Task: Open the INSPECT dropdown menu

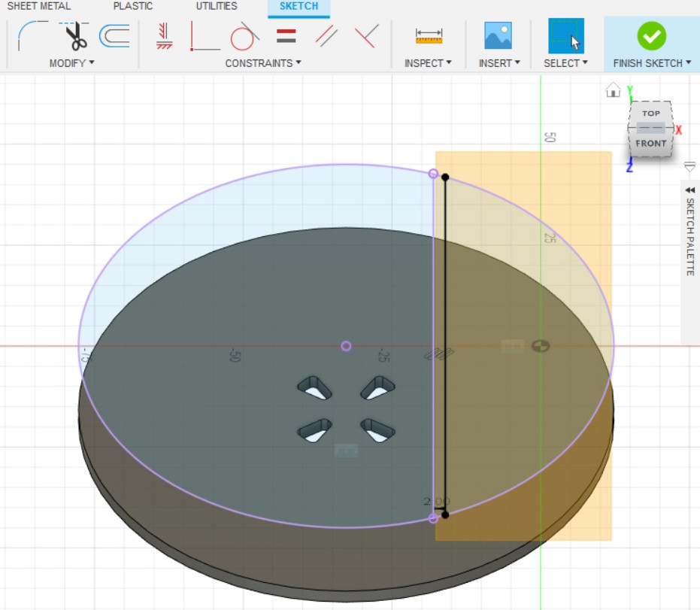Action: (428, 63)
